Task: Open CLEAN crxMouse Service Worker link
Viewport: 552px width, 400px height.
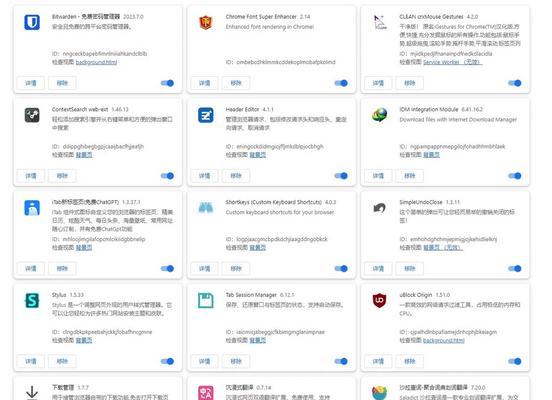Action: click(x=453, y=62)
